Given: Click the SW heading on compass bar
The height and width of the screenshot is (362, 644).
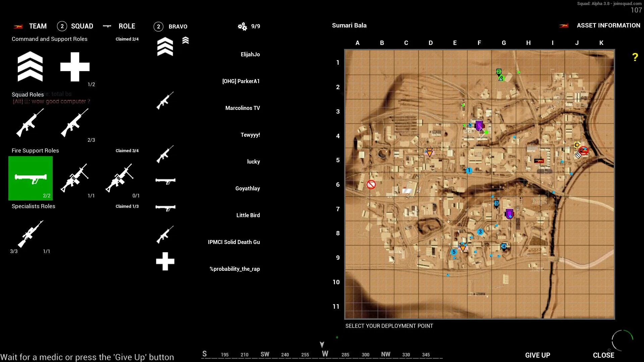Looking at the screenshot, I should (265, 354).
